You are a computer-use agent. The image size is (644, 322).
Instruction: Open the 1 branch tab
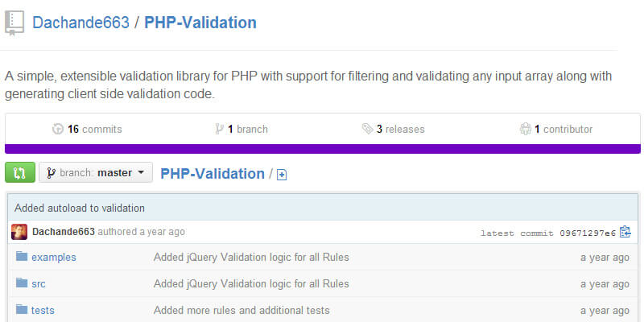[241, 129]
